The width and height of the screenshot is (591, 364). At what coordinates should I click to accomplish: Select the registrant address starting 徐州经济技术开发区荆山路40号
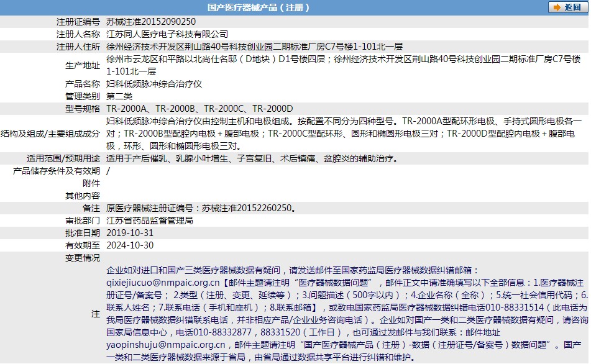point(254,47)
